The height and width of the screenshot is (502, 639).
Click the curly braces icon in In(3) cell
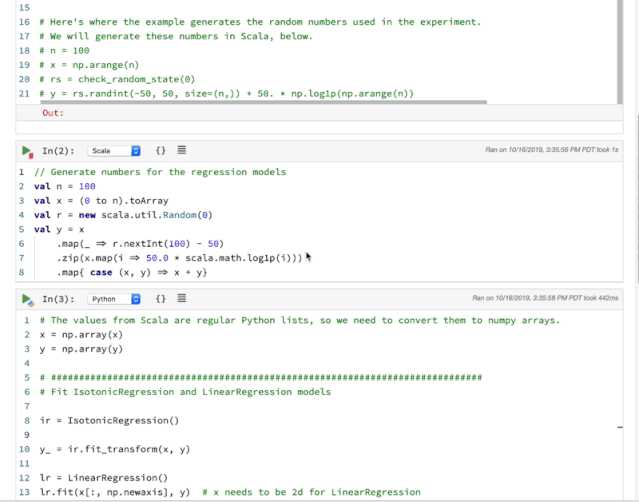161,299
